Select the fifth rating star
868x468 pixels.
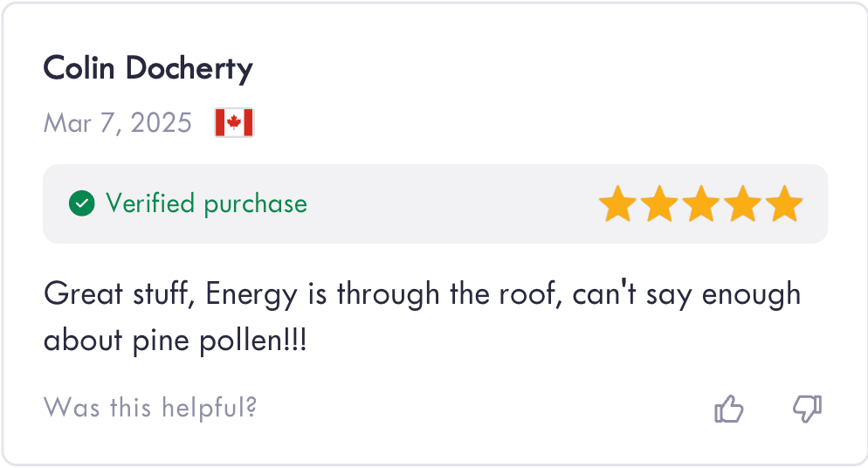point(785,204)
